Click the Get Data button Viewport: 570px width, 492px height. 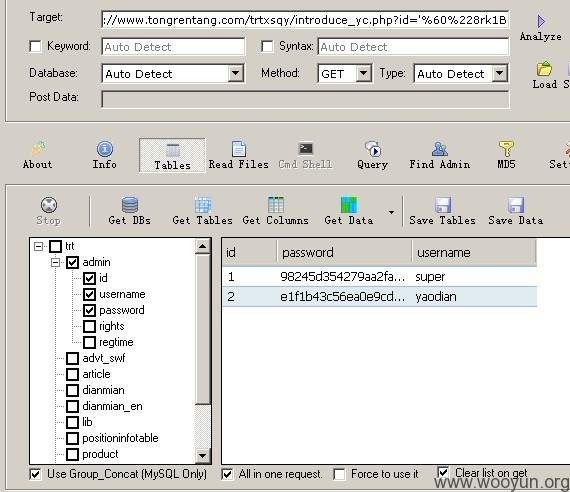click(x=349, y=211)
